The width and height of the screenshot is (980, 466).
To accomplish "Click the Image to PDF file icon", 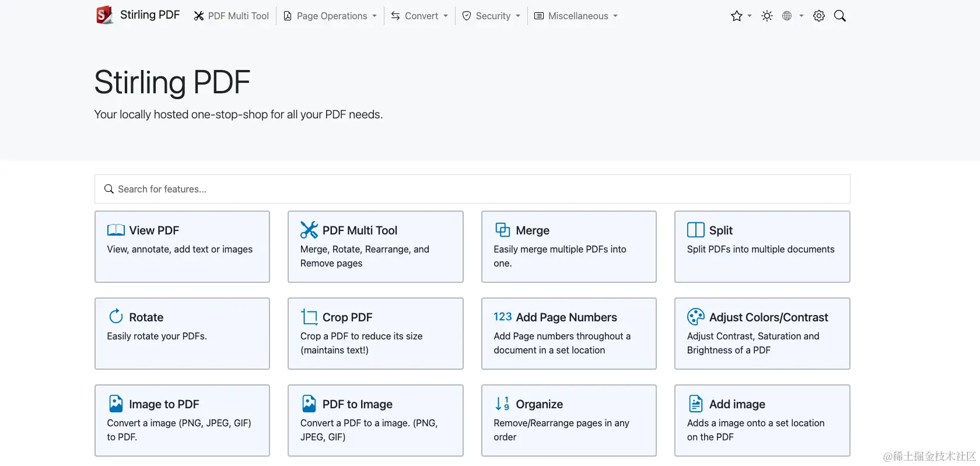I will tap(116, 404).
